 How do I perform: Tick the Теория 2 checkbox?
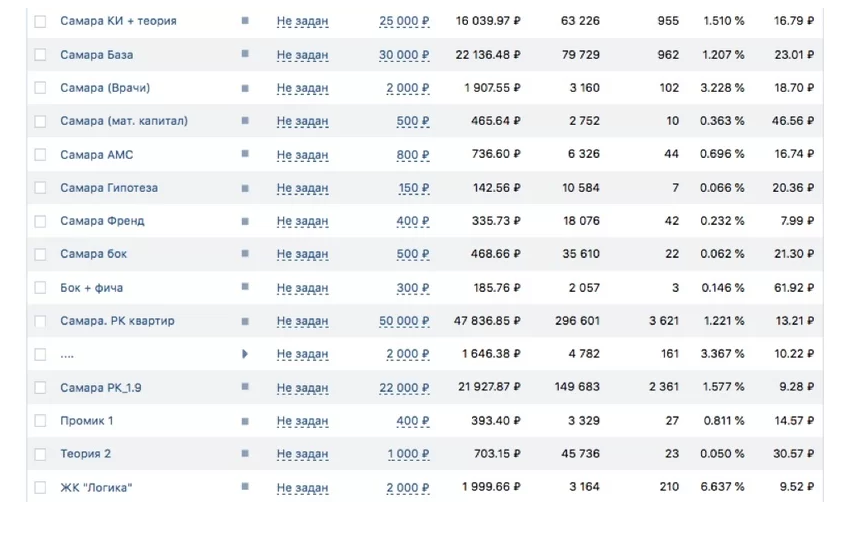tap(40, 454)
